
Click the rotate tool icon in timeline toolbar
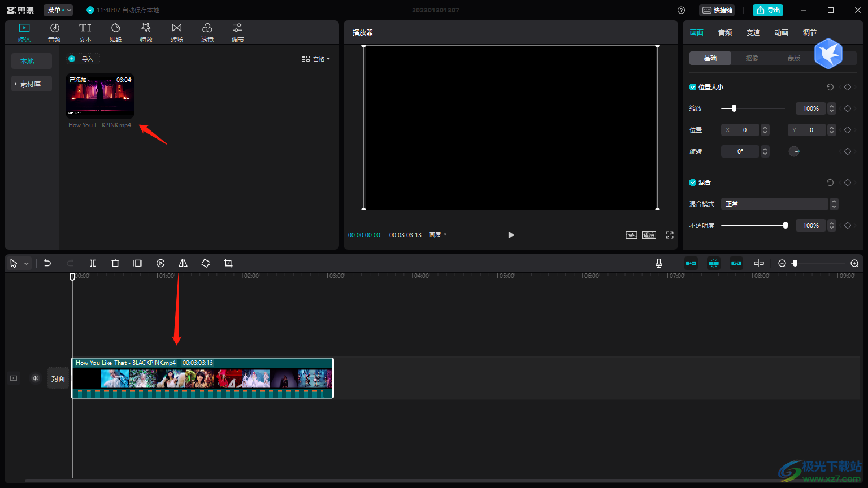tap(206, 263)
